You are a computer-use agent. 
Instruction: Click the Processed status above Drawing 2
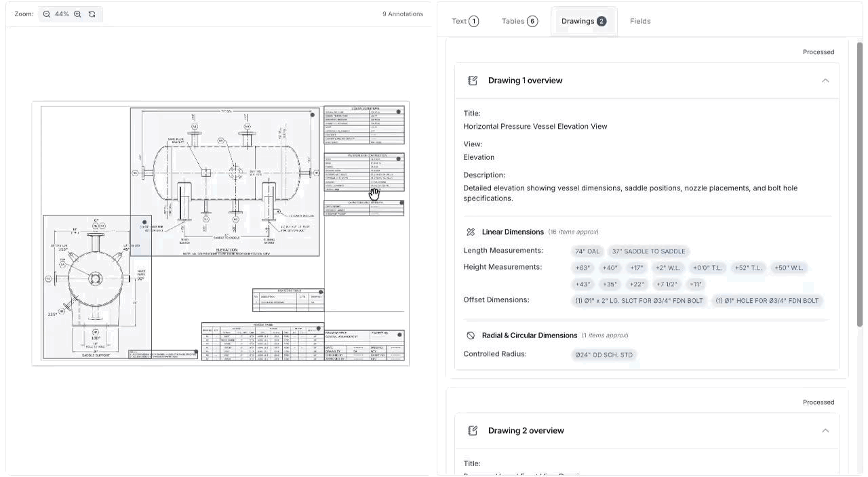[x=818, y=402]
